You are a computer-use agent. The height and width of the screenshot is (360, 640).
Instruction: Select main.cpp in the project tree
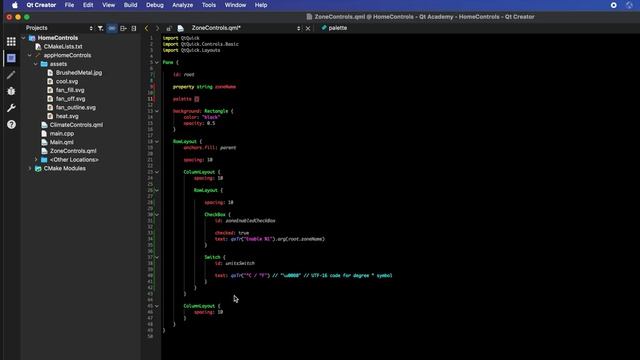pyautogui.click(x=62, y=133)
